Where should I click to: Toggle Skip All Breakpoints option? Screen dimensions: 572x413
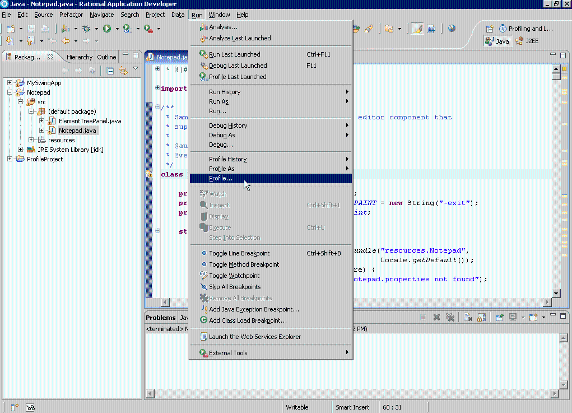click(x=234, y=287)
